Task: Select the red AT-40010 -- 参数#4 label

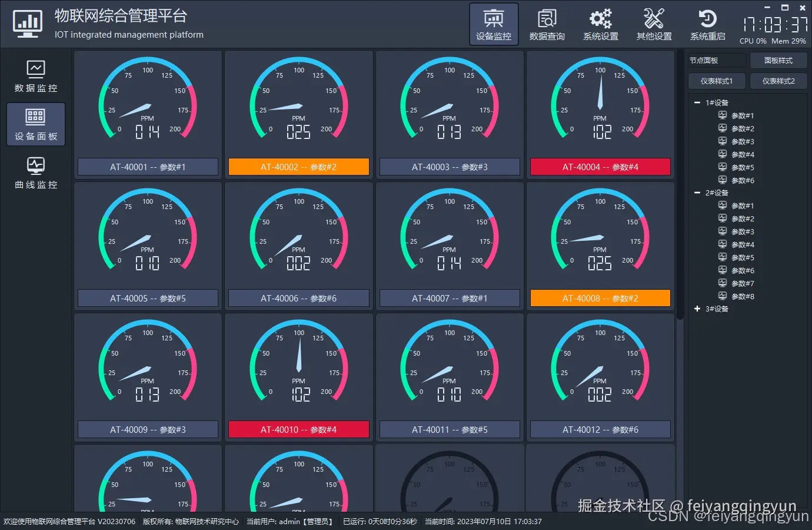Action: click(299, 430)
